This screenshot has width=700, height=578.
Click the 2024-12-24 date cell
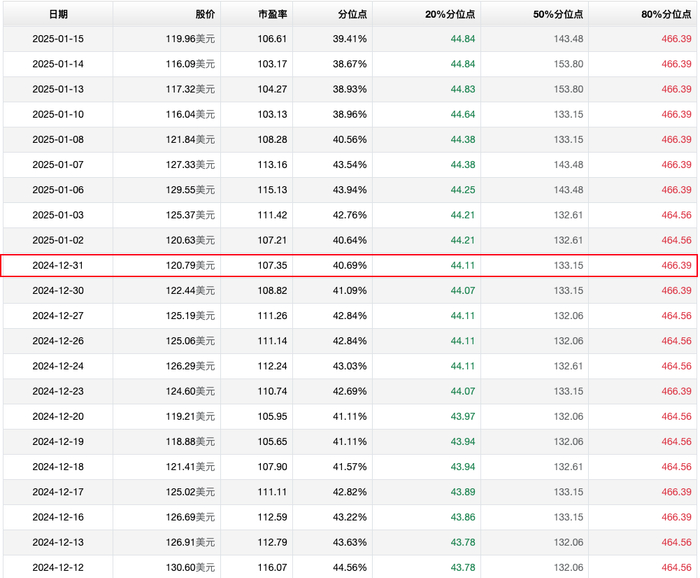[58, 366]
